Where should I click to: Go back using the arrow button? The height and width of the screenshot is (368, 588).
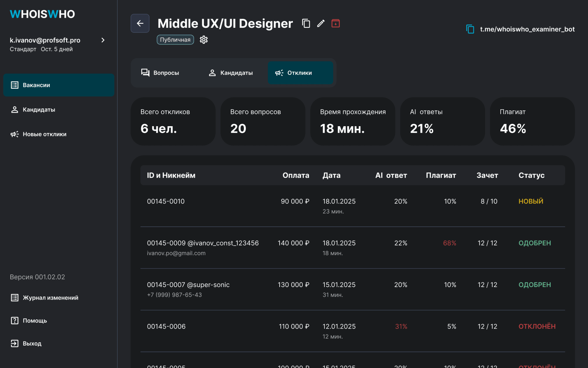pyautogui.click(x=140, y=23)
